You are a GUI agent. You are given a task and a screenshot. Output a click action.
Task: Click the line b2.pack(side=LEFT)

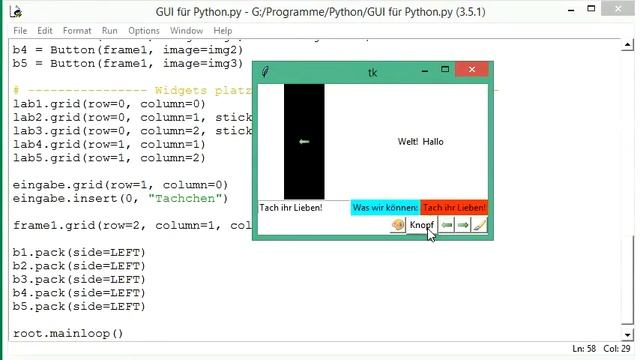79,266
